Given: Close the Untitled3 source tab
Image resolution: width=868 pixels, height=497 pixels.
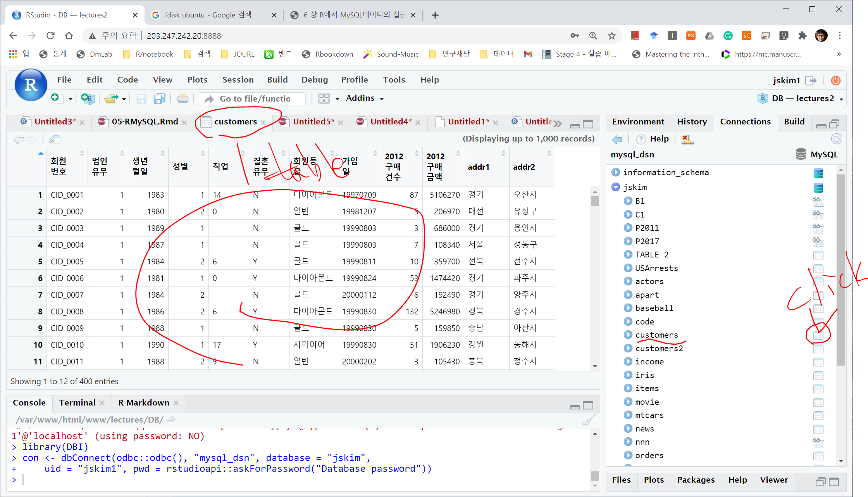Looking at the screenshot, I should point(82,123).
